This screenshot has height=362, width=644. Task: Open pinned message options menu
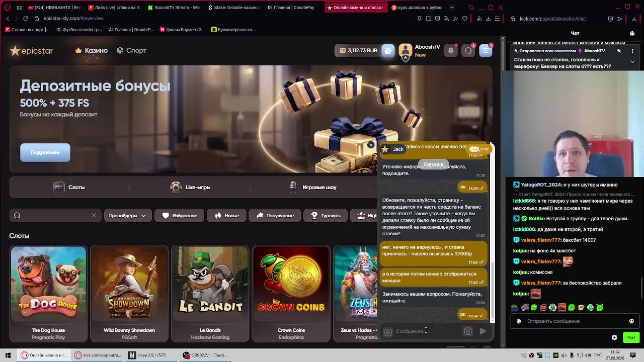coord(632,51)
